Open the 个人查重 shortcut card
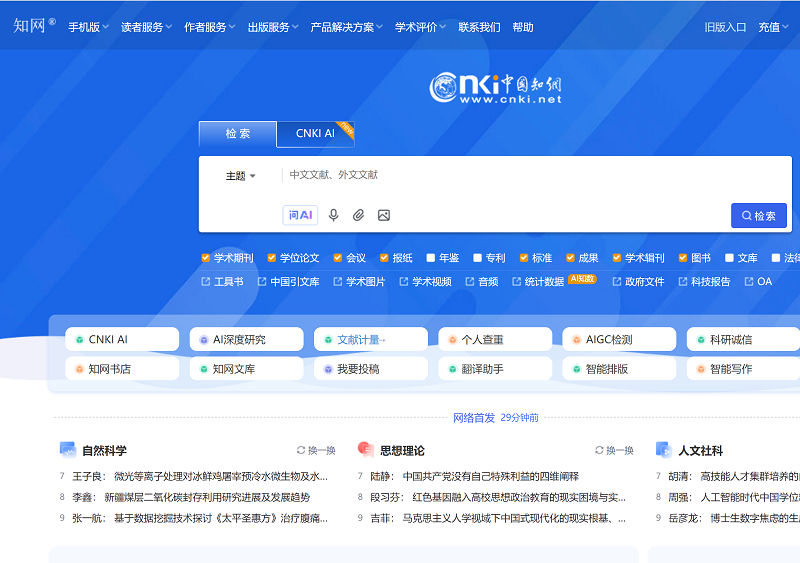800x563 pixels. point(495,339)
